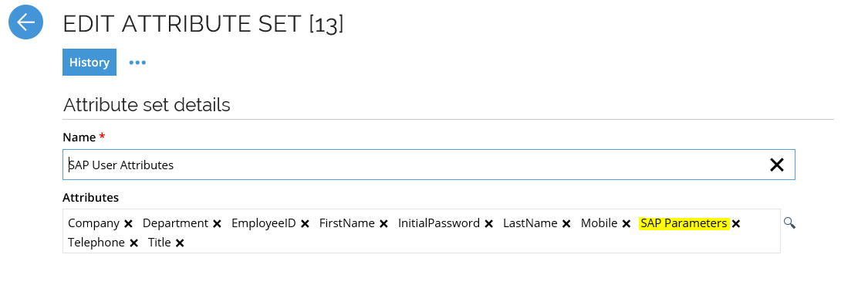
Task: Remove the Title attribute
Action: (179, 243)
